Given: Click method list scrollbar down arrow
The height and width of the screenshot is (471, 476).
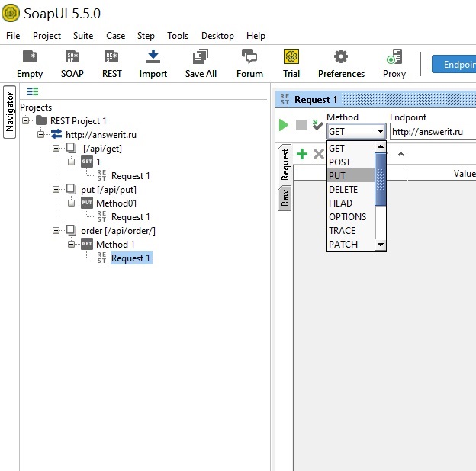Looking at the screenshot, I should pos(381,244).
